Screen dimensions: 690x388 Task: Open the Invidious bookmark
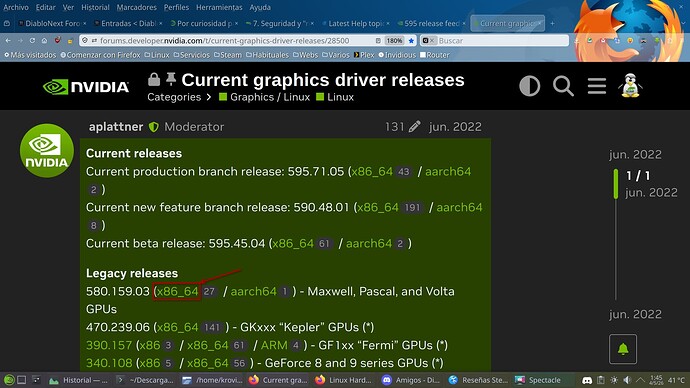397,55
